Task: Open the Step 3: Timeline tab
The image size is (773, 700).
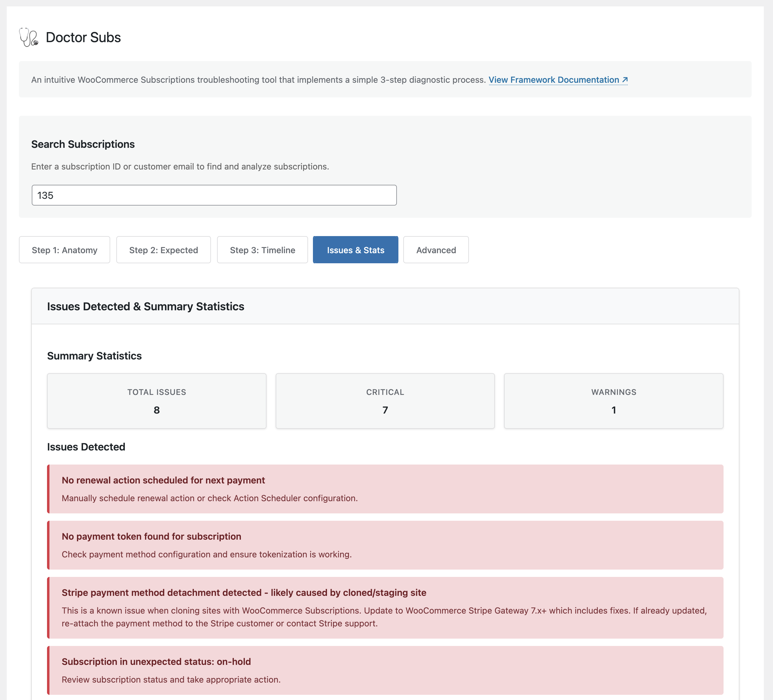Action: (x=262, y=250)
